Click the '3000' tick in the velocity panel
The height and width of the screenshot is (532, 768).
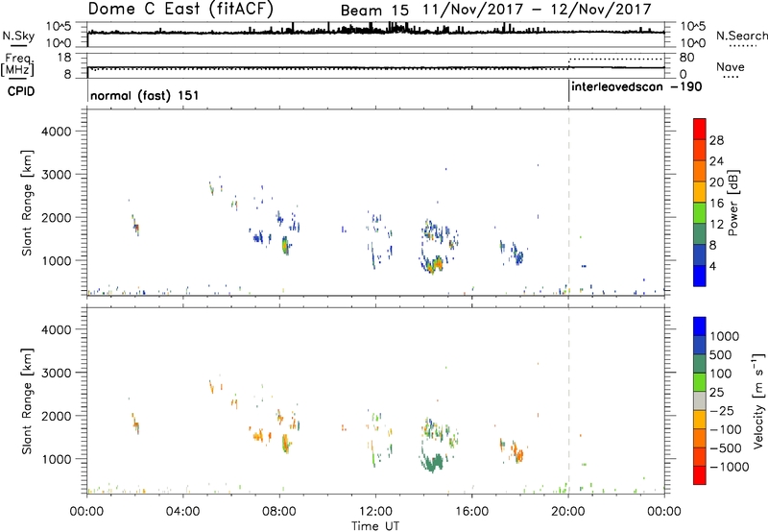(x=56, y=373)
